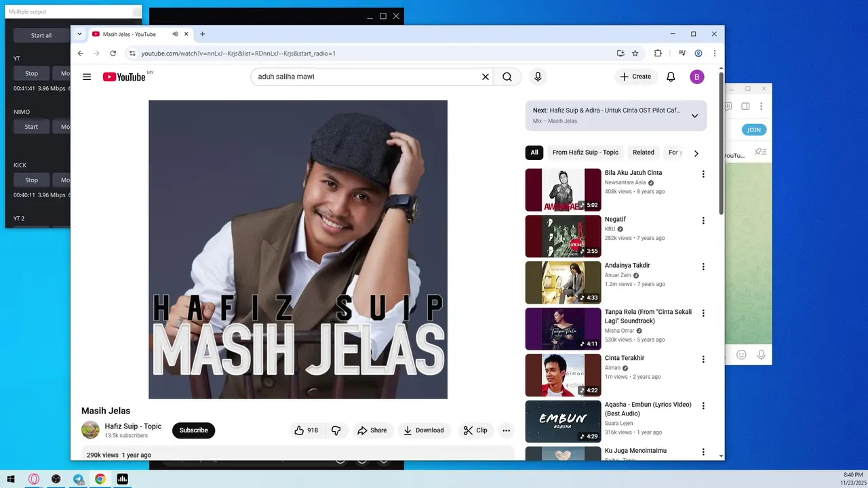The width and height of the screenshot is (868, 488).
Task: Select the All filter chip
Action: point(534,152)
